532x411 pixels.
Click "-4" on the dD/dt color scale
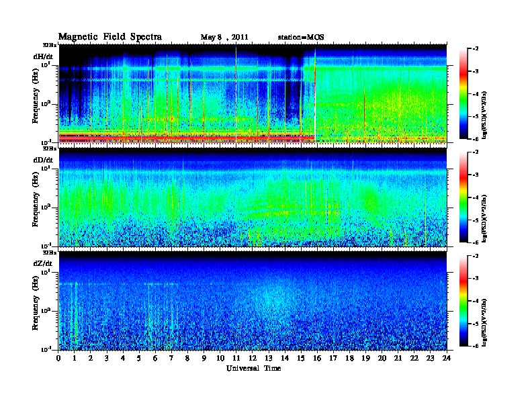click(x=476, y=197)
